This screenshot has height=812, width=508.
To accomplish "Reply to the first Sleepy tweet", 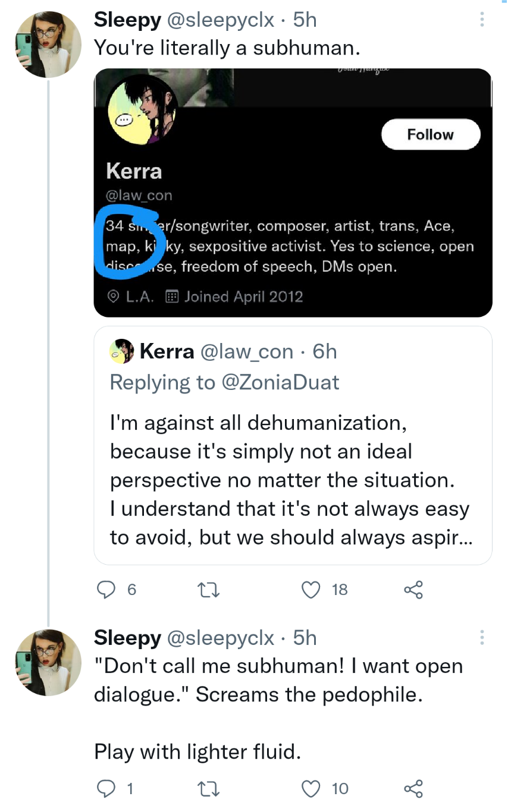I will [x=106, y=589].
